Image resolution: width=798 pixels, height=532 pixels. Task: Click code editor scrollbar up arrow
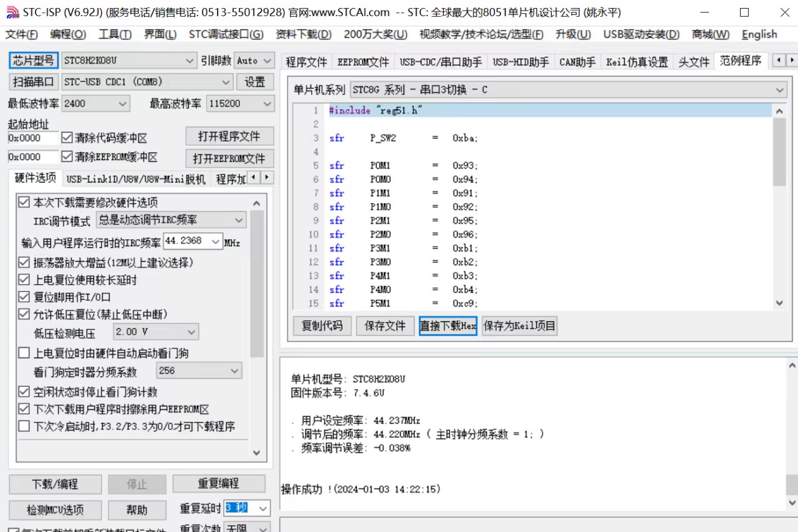[x=779, y=111]
